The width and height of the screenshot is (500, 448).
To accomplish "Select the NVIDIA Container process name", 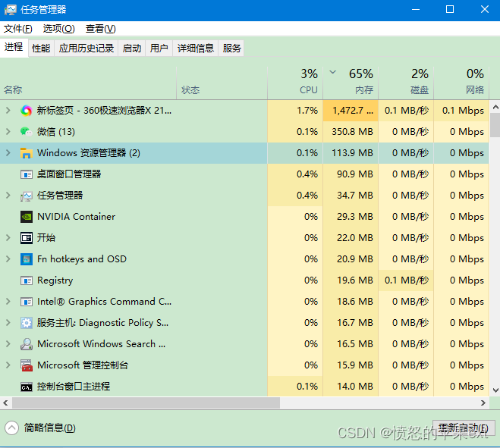I will 76,217.
